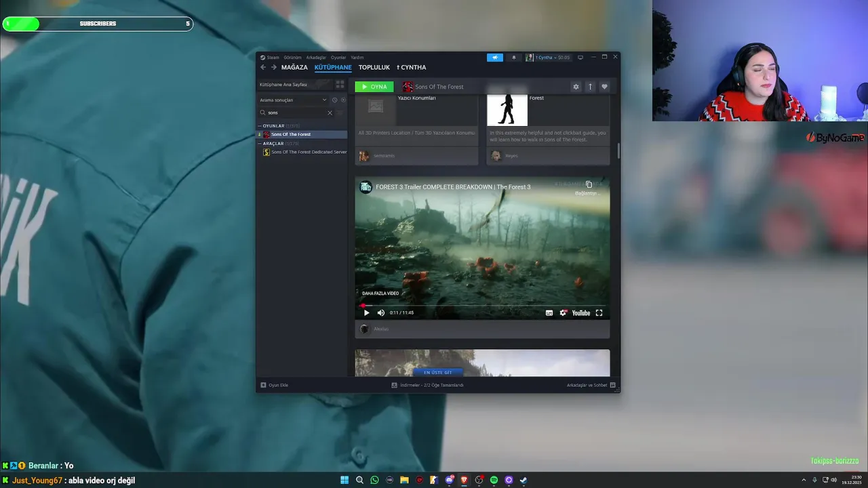Click the upward arrow icon beside settings gear
868x488 pixels.
590,87
